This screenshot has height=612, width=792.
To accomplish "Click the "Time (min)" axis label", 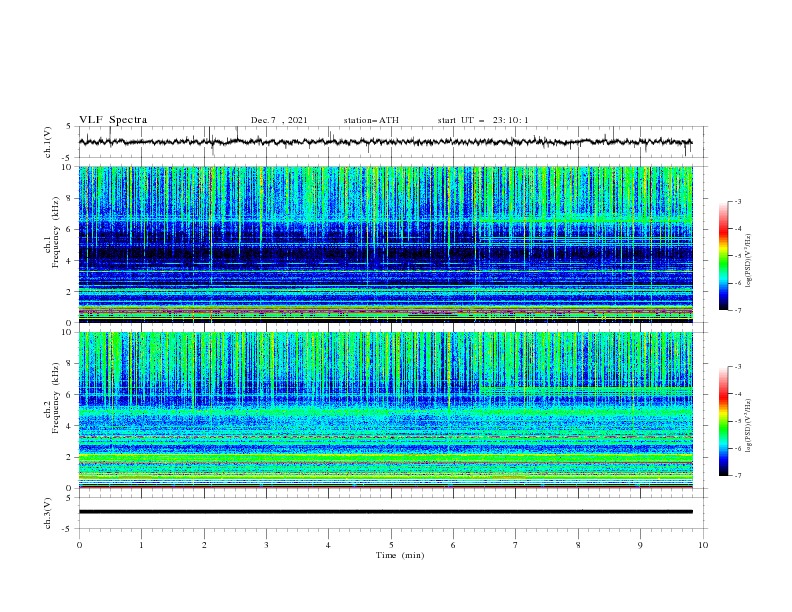I will [400, 555].
